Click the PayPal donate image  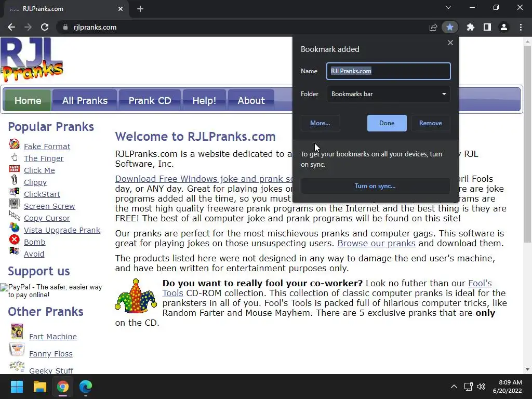[x=51, y=291]
